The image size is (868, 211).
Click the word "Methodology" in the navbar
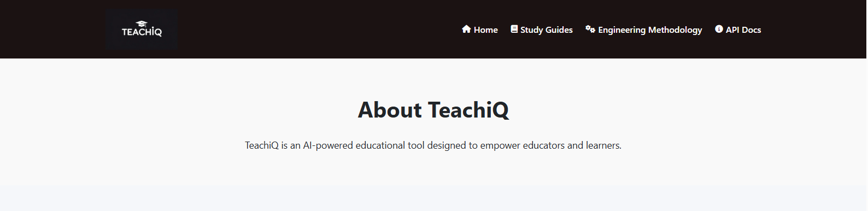675,30
